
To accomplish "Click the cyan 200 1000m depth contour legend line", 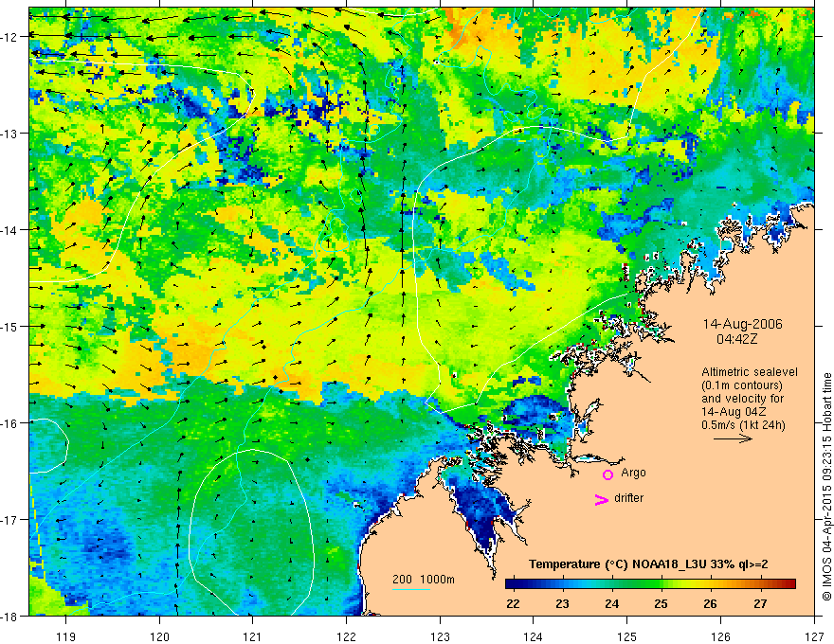I will click(411, 589).
